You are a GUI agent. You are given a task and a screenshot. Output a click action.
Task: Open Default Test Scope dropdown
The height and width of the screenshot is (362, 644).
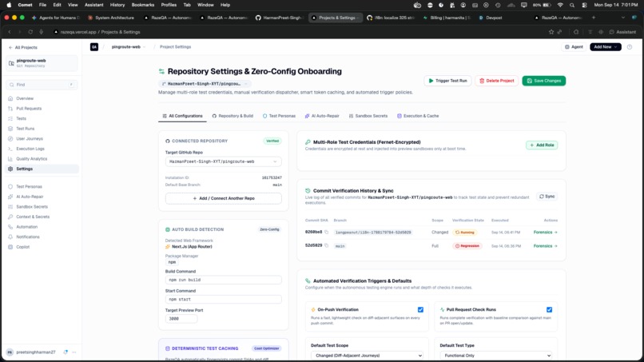pyautogui.click(x=368, y=356)
